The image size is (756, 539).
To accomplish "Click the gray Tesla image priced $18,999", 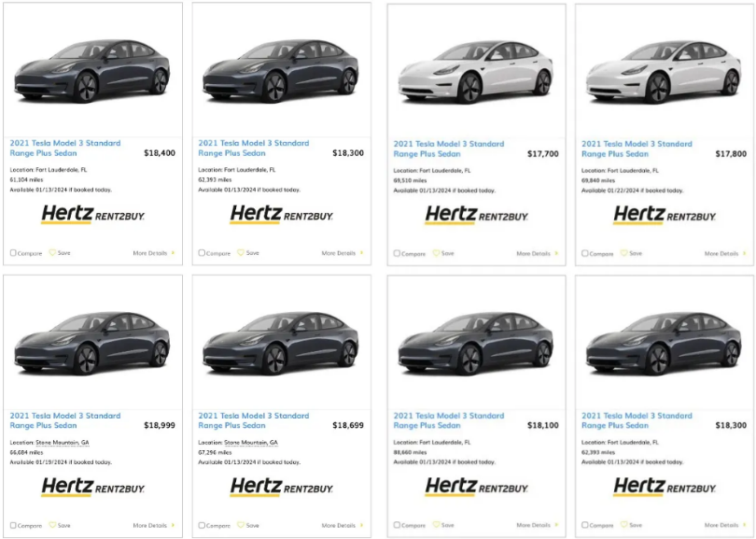I will tap(92, 343).
